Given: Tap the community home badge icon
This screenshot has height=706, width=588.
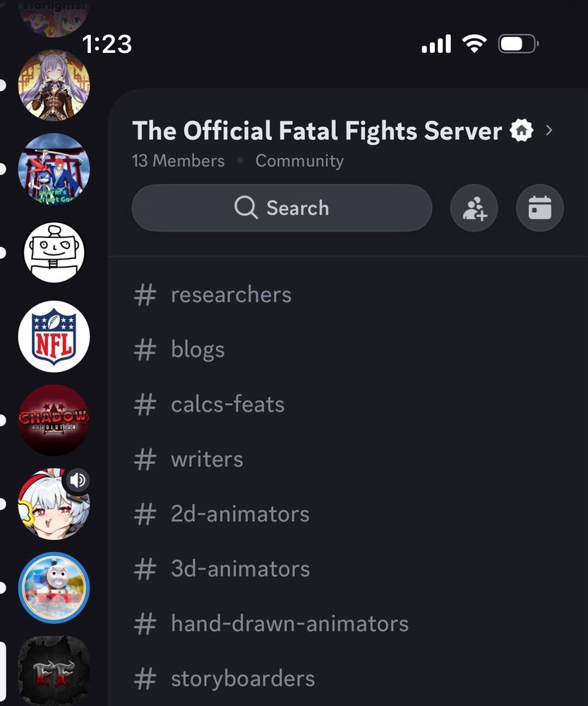Looking at the screenshot, I should click(521, 131).
